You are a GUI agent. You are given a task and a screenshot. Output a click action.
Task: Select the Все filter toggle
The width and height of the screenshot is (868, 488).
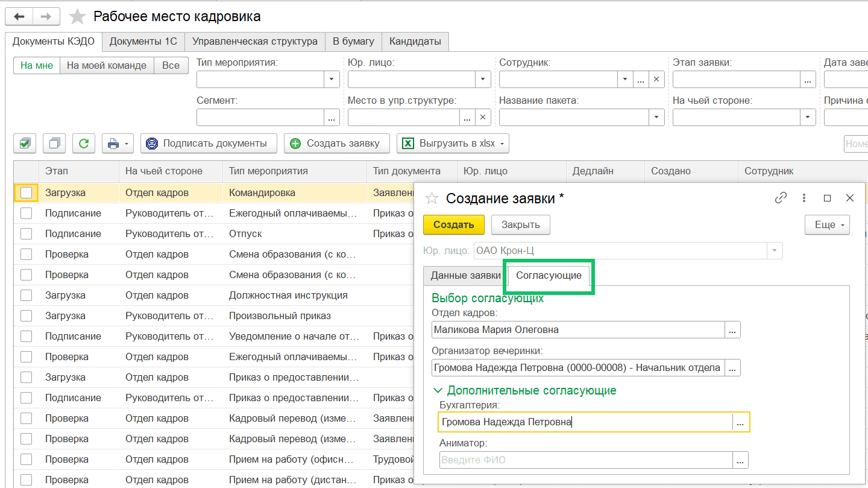point(171,65)
